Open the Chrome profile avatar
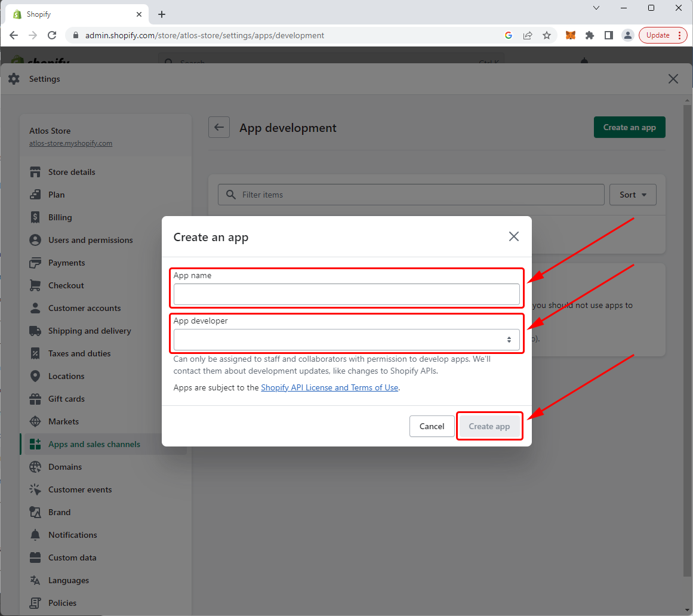 click(627, 35)
